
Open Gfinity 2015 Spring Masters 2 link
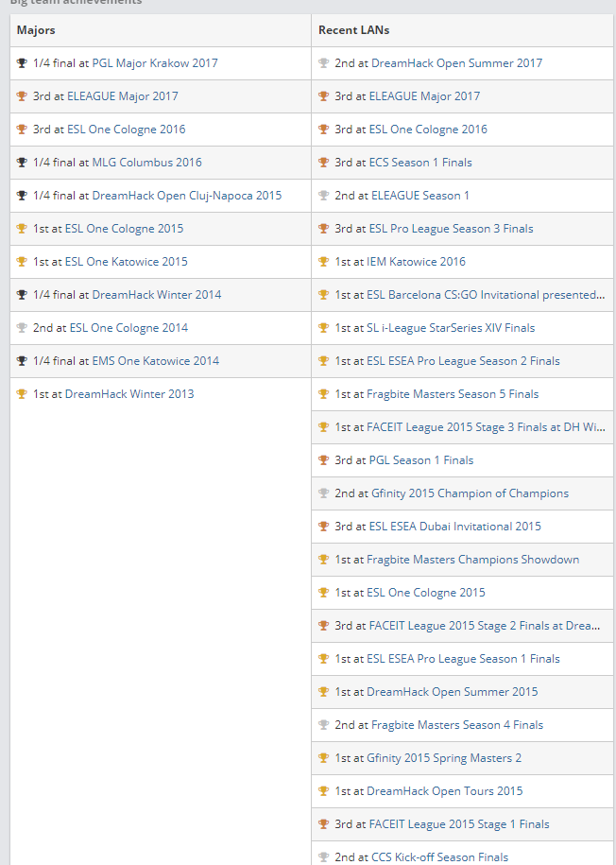(x=444, y=758)
